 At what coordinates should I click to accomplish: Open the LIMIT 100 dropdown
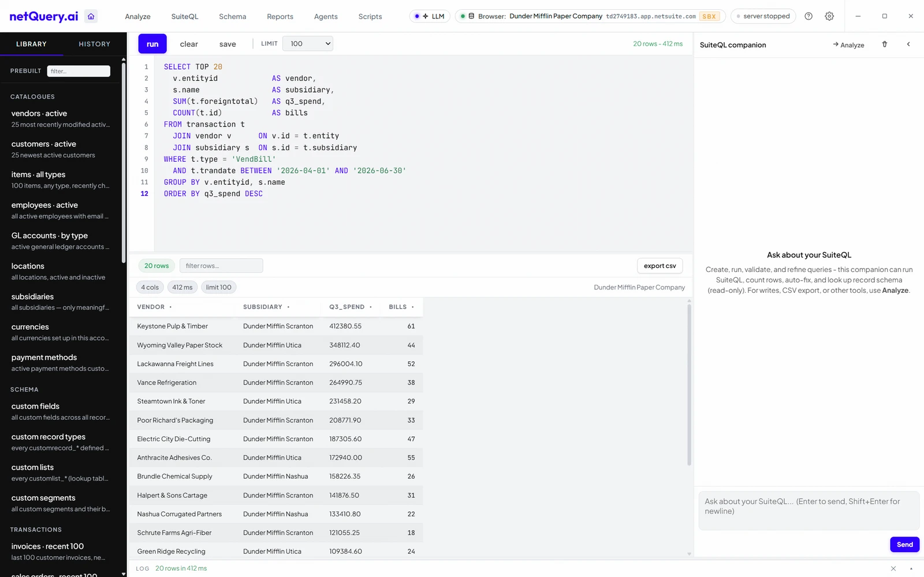click(308, 43)
